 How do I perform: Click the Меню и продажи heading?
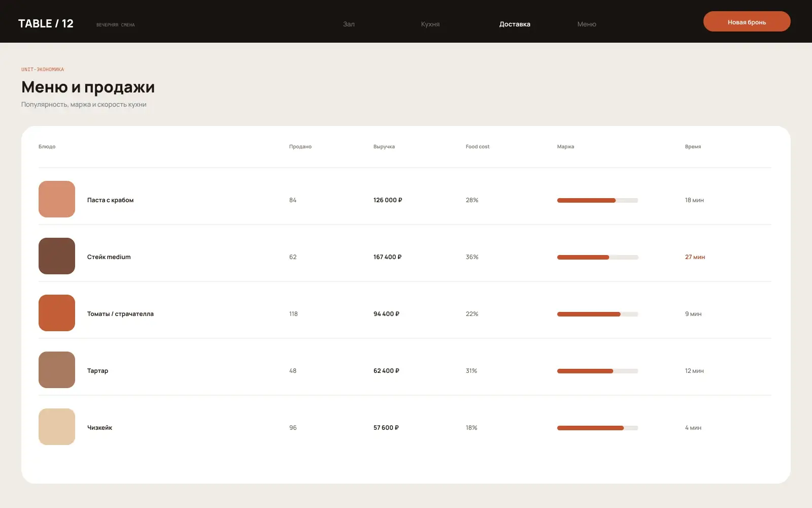click(x=88, y=87)
